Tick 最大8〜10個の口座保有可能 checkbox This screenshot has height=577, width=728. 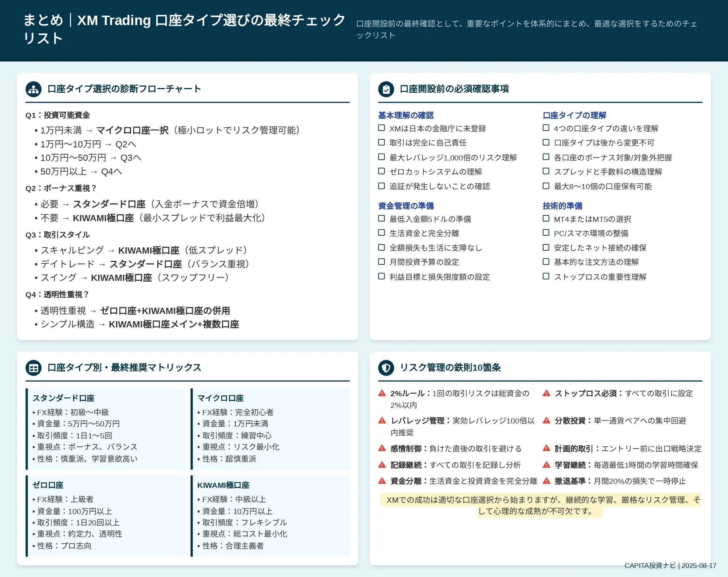(x=546, y=186)
